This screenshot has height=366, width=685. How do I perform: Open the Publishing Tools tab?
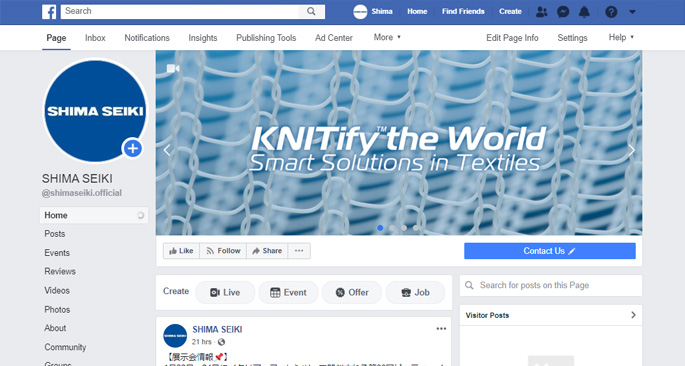(266, 38)
